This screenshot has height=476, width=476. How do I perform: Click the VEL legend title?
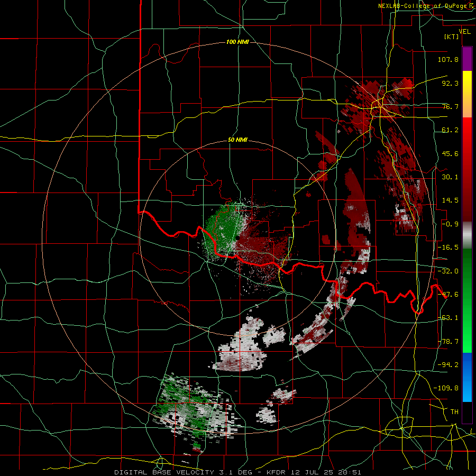click(464, 32)
